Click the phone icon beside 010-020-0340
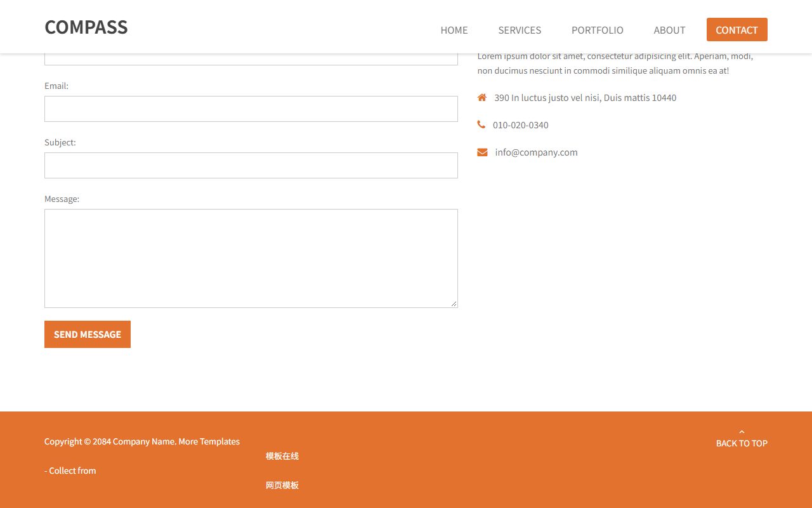The width and height of the screenshot is (812, 508). pos(481,124)
